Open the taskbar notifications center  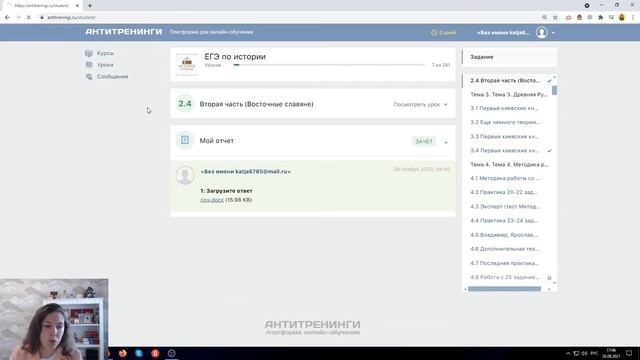(x=629, y=353)
